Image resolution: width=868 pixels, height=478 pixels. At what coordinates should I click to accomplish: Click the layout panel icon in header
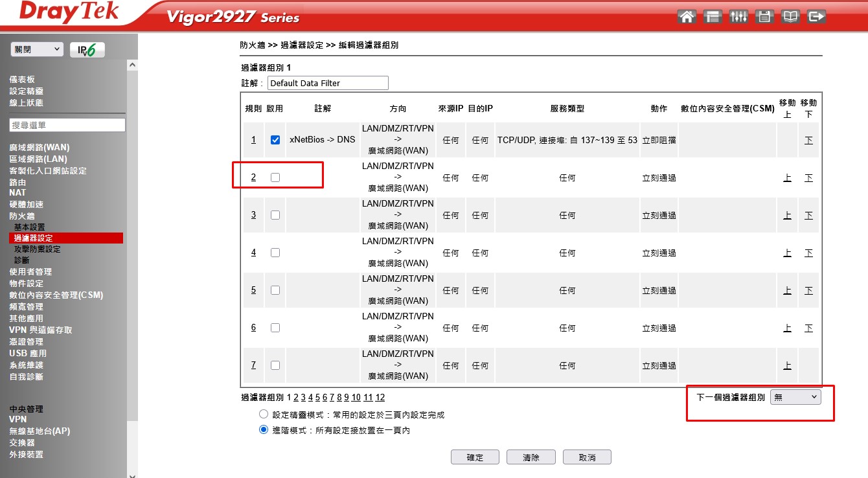[x=713, y=17]
